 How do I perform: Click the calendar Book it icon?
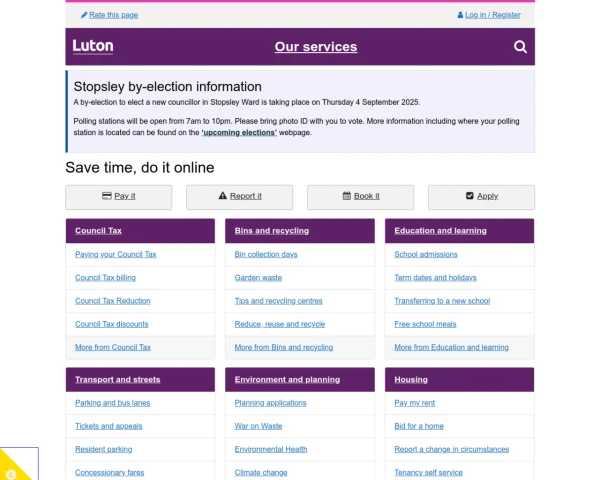click(x=346, y=196)
